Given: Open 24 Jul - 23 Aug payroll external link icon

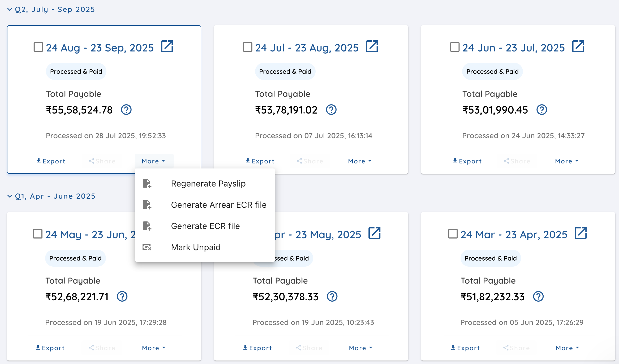Looking at the screenshot, I should click(x=372, y=47).
